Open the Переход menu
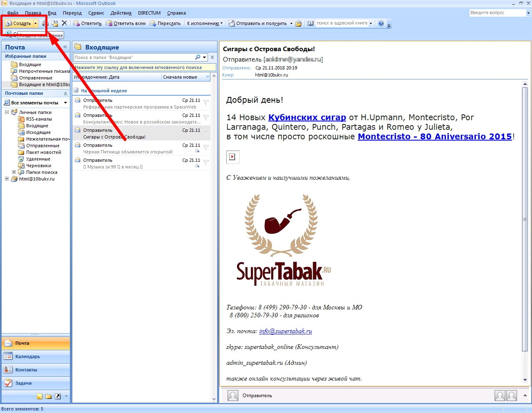Viewport: 532px width, 413px height. (x=72, y=13)
